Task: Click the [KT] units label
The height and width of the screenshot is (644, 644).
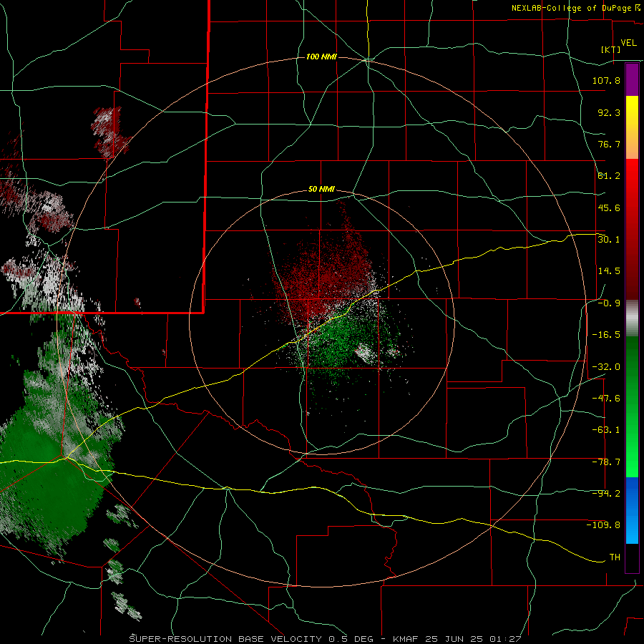Action: point(611,49)
